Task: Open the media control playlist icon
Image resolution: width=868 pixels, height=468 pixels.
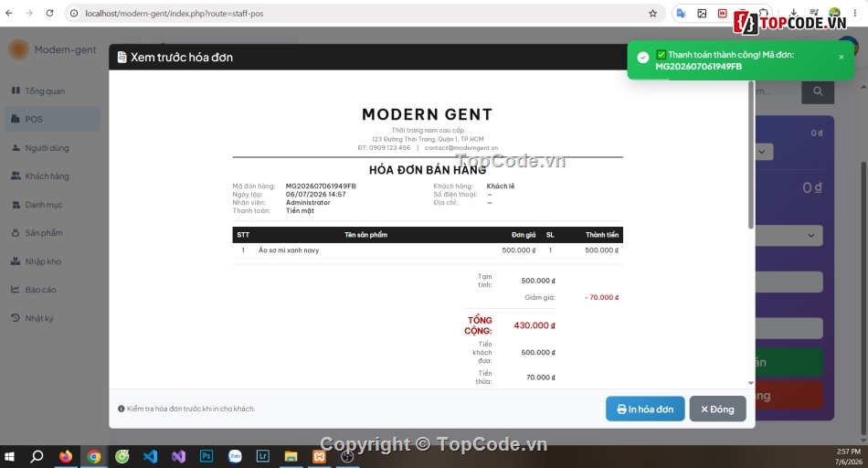Action: [x=814, y=12]
